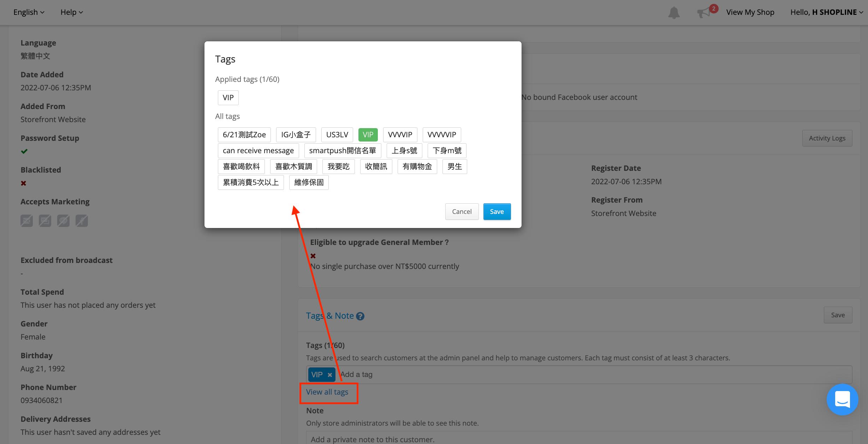This screenshot has width=868, height=444.
Task: Click the View all tags link
Action: (x=327, y=392)
